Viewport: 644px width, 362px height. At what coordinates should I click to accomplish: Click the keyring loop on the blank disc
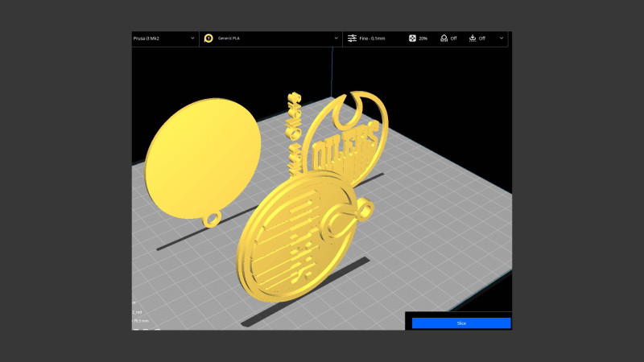[x=213, y=218]
